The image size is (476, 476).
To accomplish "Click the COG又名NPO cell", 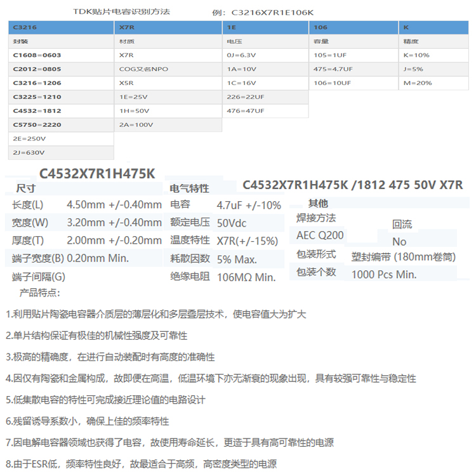I will 168,69.
